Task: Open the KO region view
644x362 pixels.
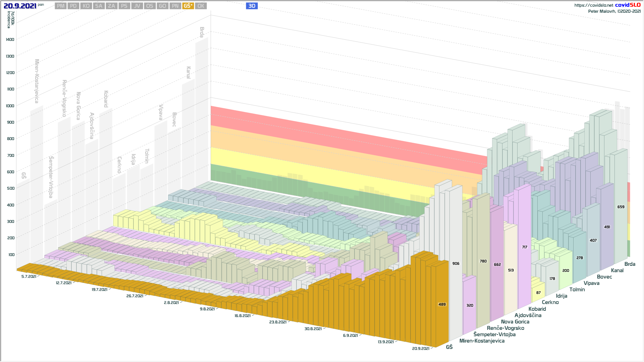Action: (86, 6)
